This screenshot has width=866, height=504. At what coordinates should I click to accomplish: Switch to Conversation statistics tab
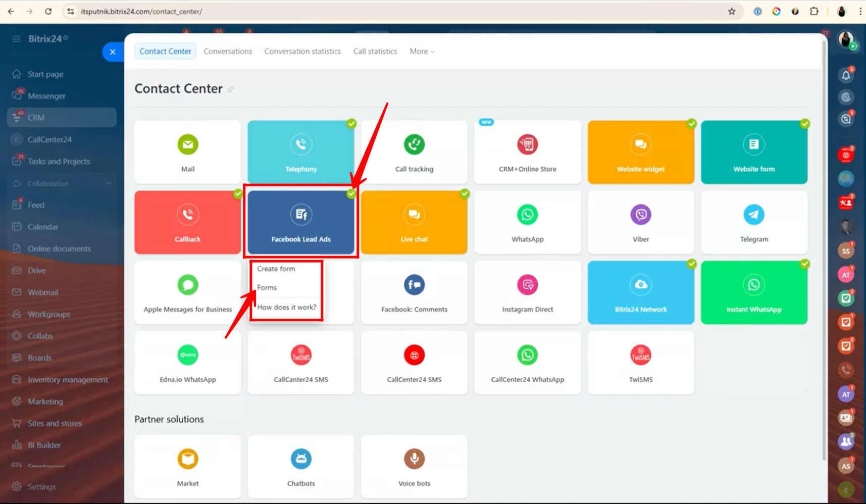pos(302,51)
